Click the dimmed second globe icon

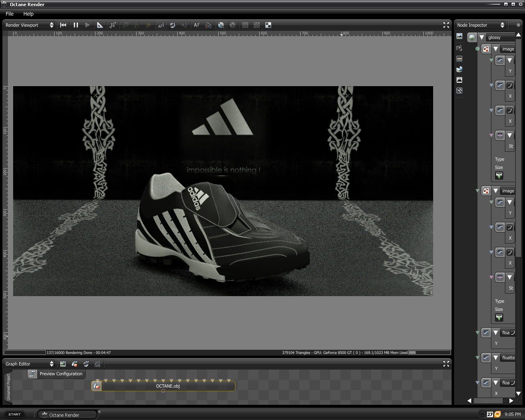tap(233, 25)
